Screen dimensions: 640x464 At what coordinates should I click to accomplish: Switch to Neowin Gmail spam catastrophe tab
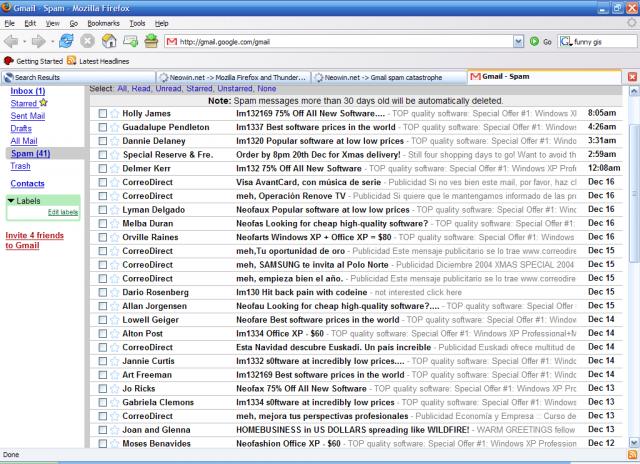coord(389,77)
